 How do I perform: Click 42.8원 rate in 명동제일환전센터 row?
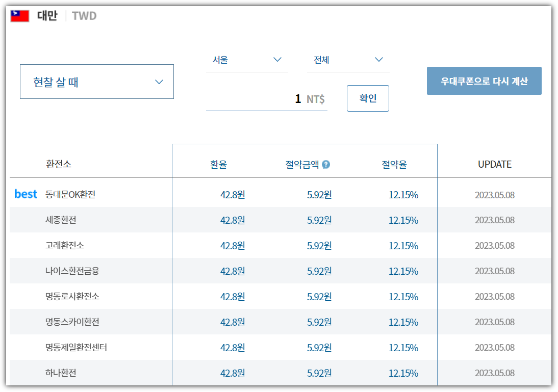click(233, 348)
